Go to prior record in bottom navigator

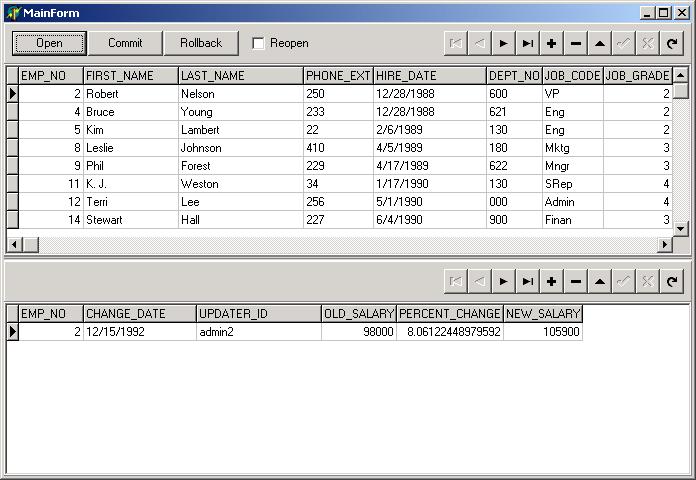tap(479, 282)
